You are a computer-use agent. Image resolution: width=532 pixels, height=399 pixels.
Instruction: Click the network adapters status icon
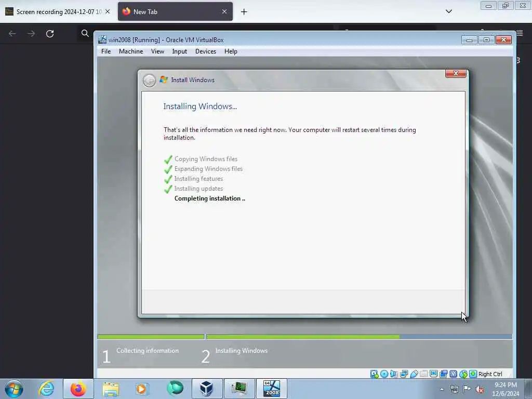[x=404, y=374]
